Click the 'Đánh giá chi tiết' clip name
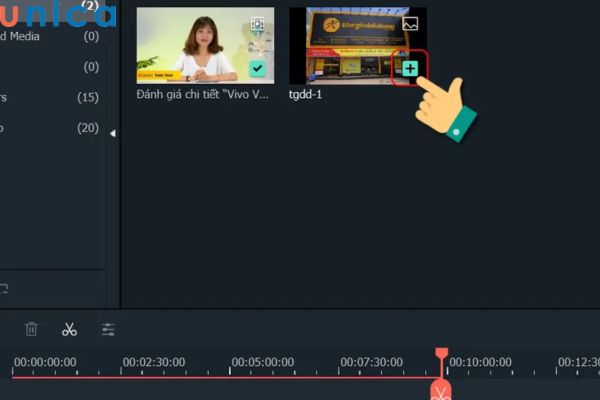The width and height of the screenshot is (600, 400). pyautogui.click(x=202, y=94)
